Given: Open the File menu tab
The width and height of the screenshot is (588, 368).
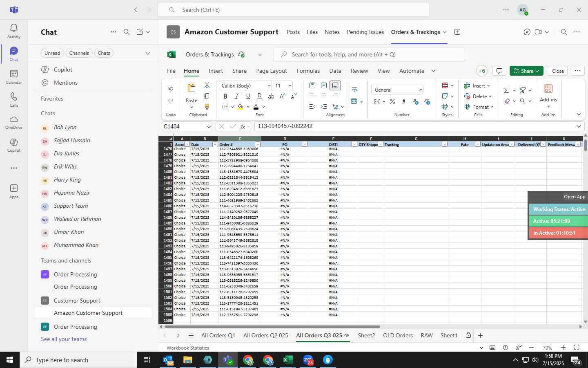Looking at the screenshot, I should [x=171, y=71].
